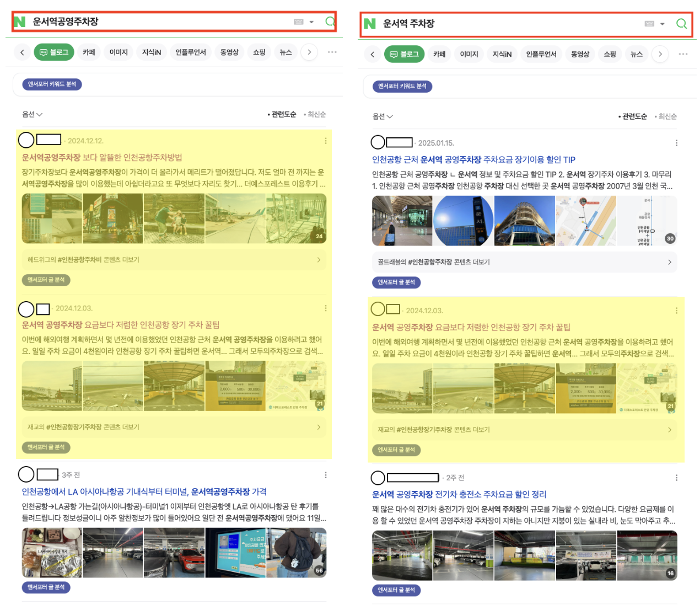
Task: Open virtual keyboard icon in right search bar
Action: (649, 24)
